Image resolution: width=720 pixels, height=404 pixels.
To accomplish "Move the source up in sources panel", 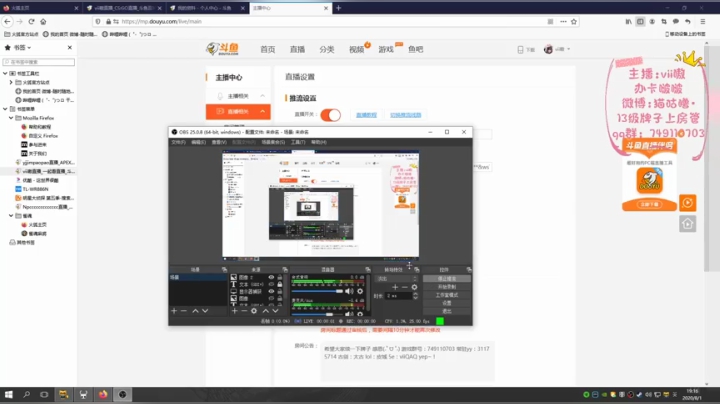I will 265,311.
